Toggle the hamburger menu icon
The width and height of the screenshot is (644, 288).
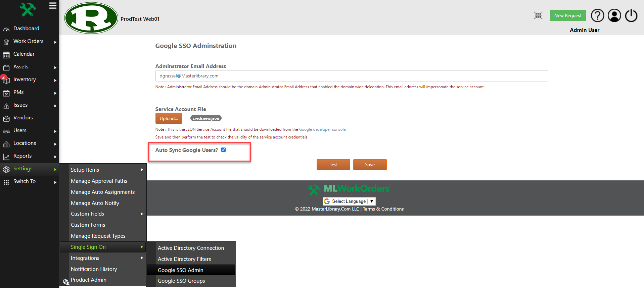tap(53, 6)
